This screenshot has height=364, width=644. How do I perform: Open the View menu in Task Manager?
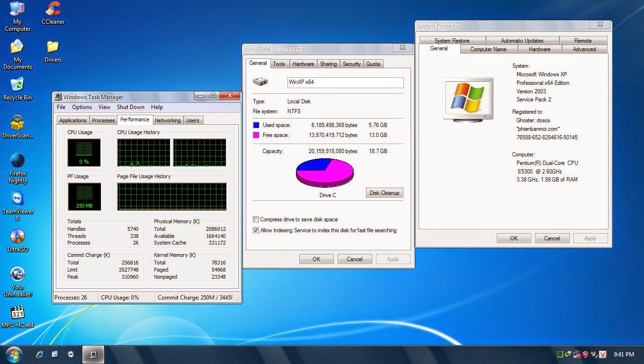click(x=104, y=107)
